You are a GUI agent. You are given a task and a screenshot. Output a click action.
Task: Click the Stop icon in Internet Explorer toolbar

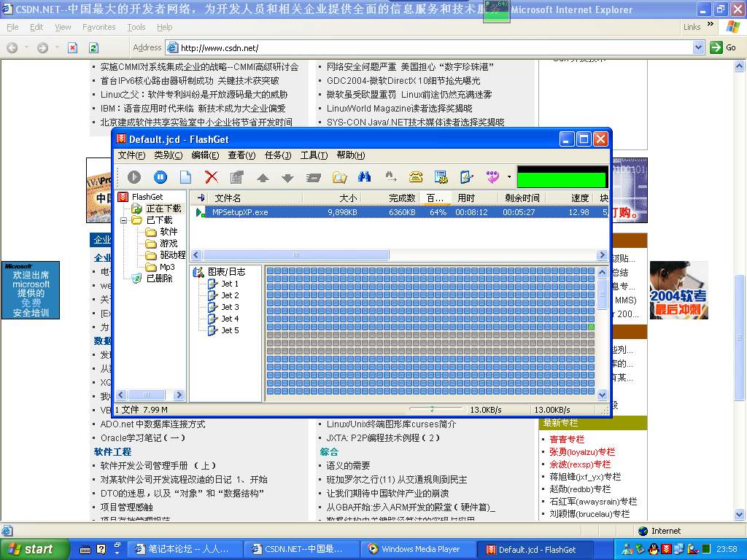pos(72,47)
